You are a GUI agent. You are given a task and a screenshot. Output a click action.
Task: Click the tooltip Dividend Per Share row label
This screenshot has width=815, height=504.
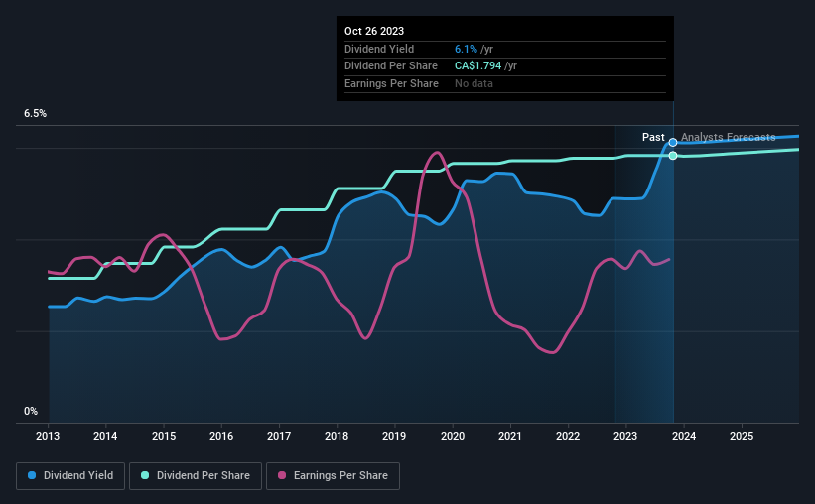[391, 66]
